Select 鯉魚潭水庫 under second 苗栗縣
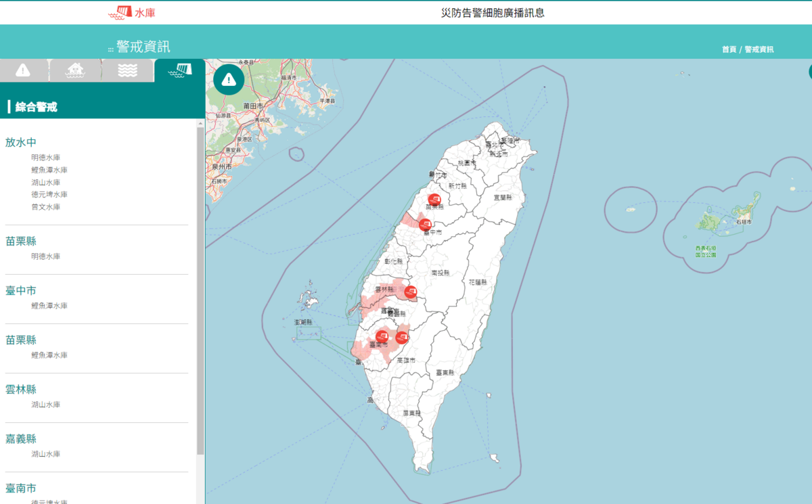The height and width of the screenshot is (504, 812). point(49,355)
